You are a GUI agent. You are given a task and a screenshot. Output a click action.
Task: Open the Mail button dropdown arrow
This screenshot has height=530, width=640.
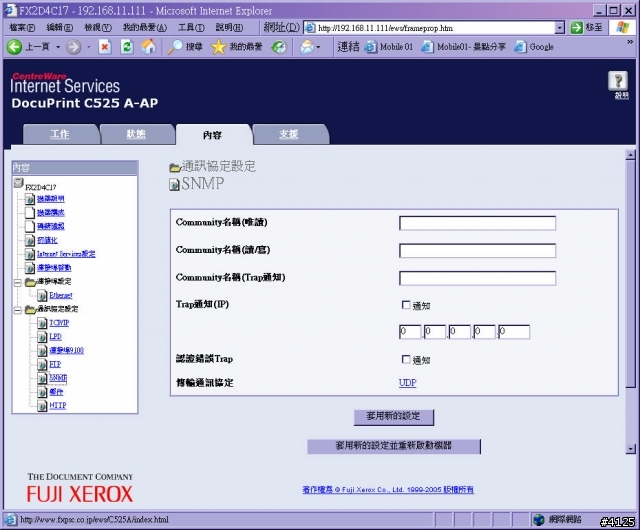coord(318,47)
